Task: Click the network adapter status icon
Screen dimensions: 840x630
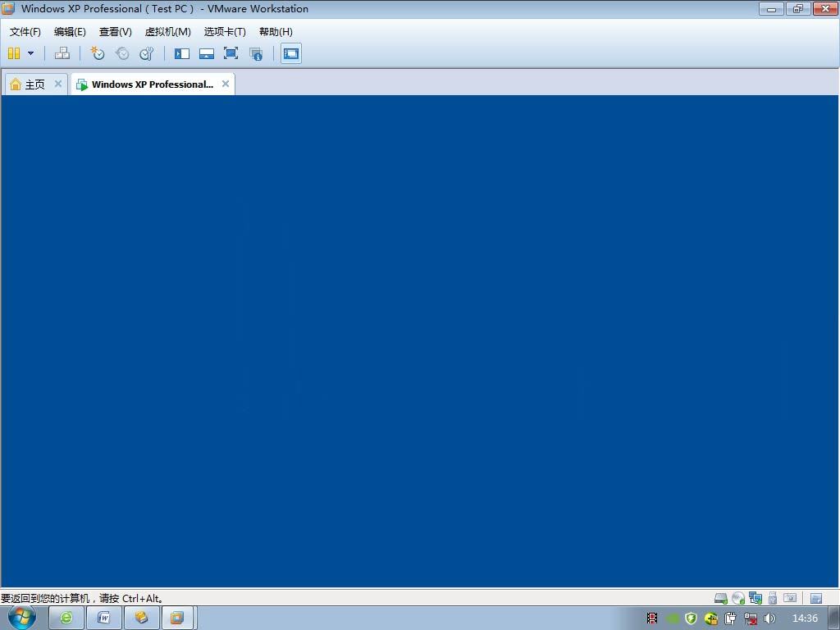Action: coord(756,598)
